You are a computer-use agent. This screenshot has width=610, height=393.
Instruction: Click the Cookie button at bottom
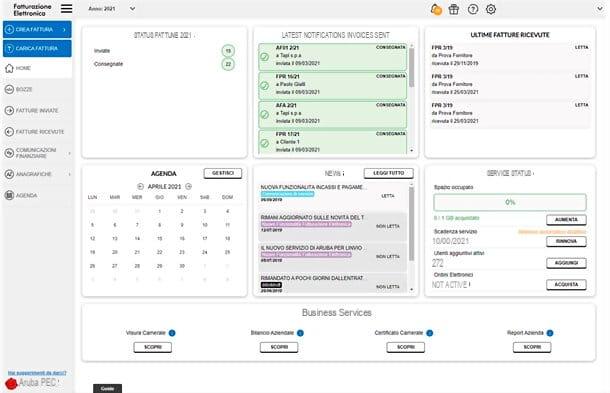click(107, 388)
